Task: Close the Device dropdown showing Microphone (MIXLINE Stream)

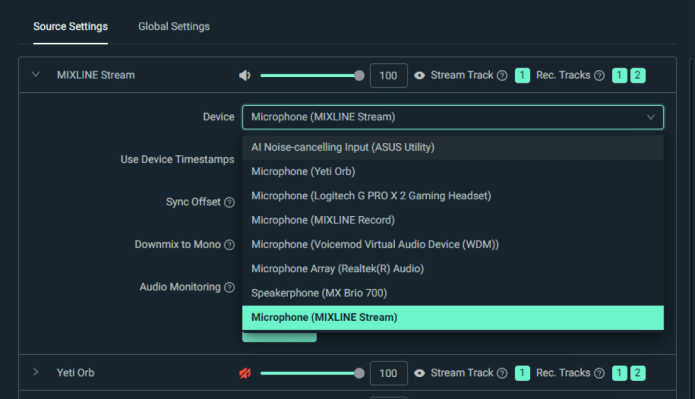Action: coord(453,117)
